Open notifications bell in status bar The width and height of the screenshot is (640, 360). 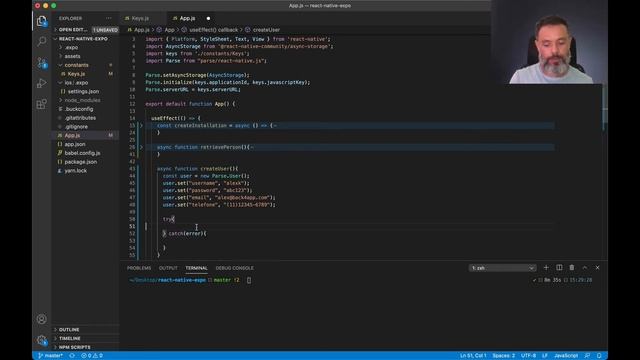pyautogui.click(x=599, y=356)
